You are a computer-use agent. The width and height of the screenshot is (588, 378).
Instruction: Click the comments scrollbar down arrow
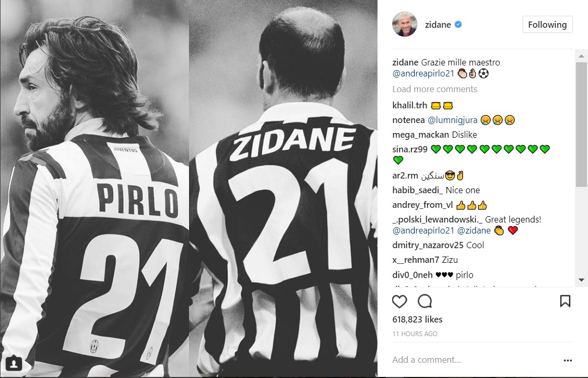(x=581, y=280)
